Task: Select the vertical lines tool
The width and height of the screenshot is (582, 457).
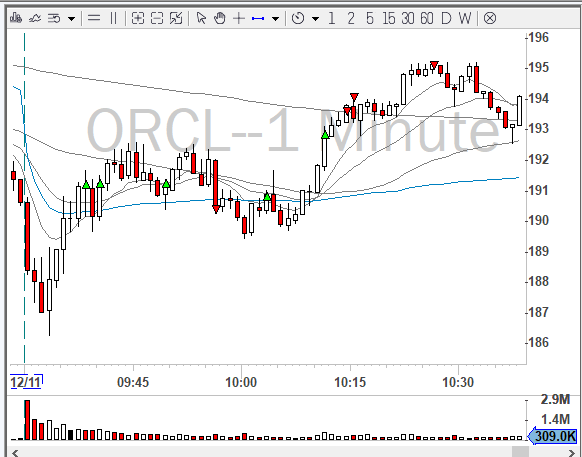Action: pos(114,18)
